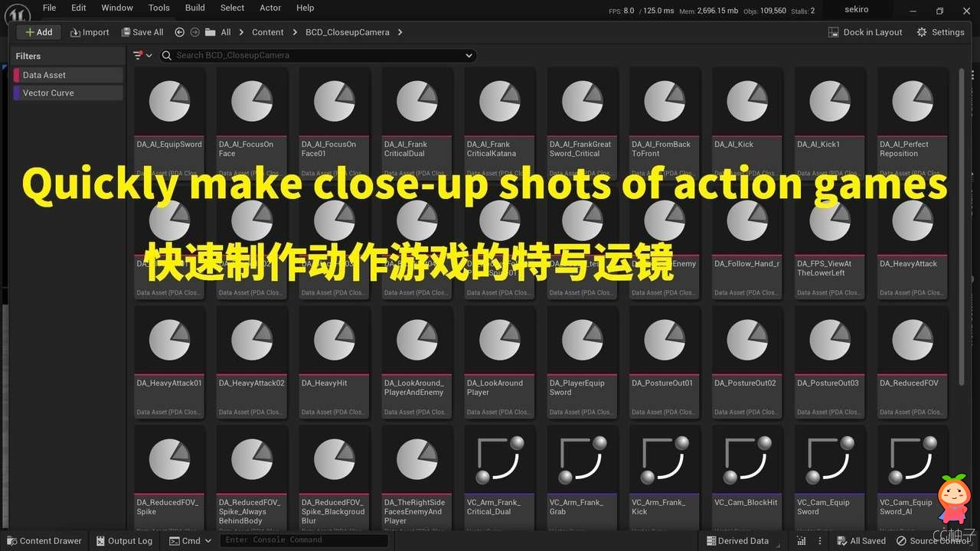Image resolution: width=980 pixels, height=551 pixels.
Task: Open the Help menu
Action: 305,8
